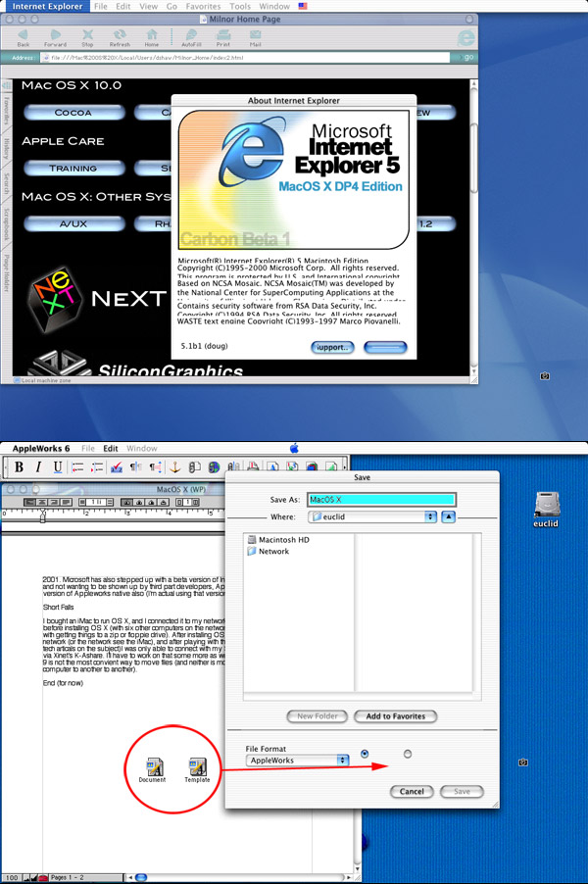Open the Edit menu in AppleWorks
588x884 pixels.
(x=111, y=448)
